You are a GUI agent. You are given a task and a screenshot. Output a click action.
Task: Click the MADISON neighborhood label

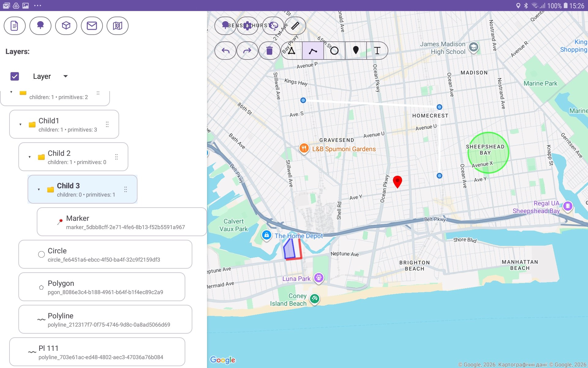click(x=474, y=73)
